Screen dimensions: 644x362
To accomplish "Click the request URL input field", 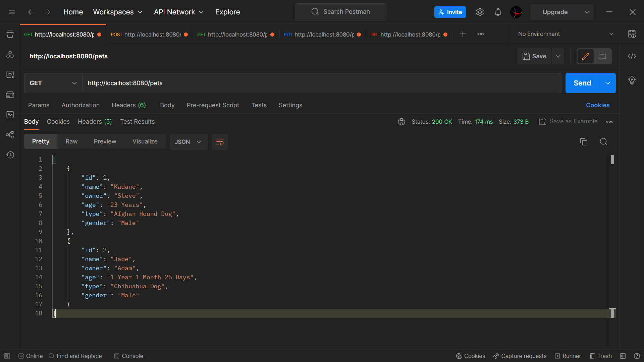I will [321, 83].
